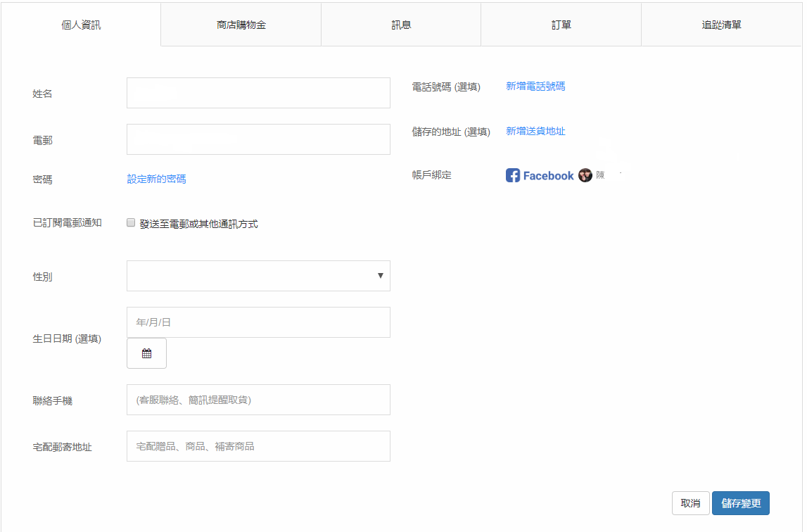Select the 追蹤清單 tab
Image resolution: width=807 pixels, height=532 pixels.
coord(721,25)
